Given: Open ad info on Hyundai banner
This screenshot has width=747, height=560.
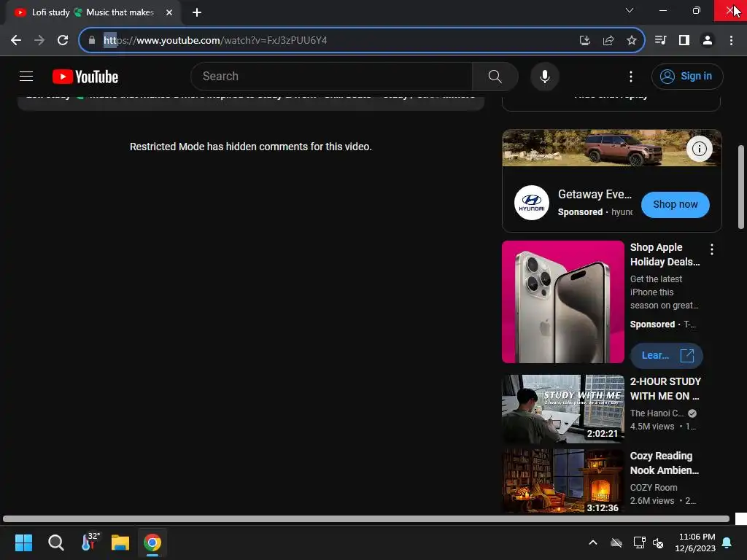Looking at the screenshot, I should 699,149.
